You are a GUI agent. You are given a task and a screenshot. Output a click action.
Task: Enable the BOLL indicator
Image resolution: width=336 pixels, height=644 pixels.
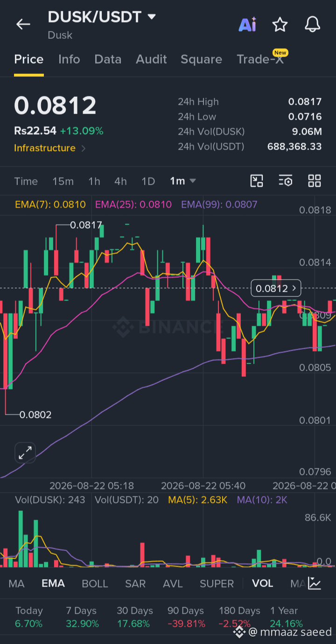point(95,584)
